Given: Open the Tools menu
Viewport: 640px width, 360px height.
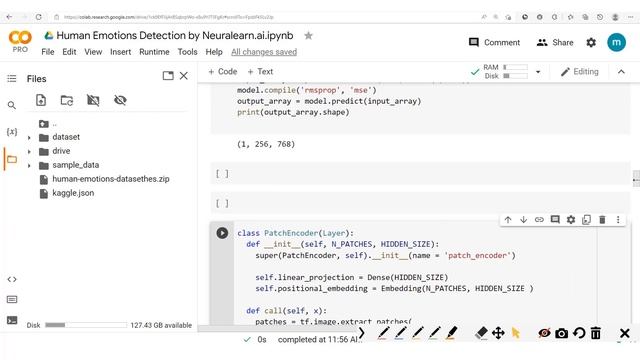Looking at the screenshot, I should (187, 52).
